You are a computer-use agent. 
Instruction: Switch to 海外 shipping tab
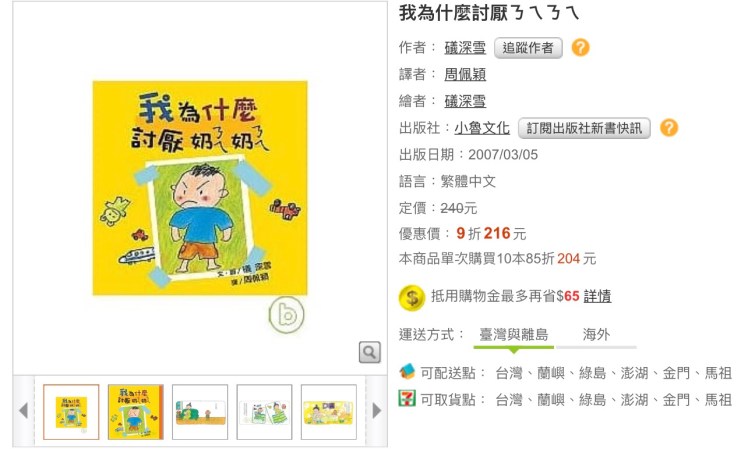(x=596, y=334)
